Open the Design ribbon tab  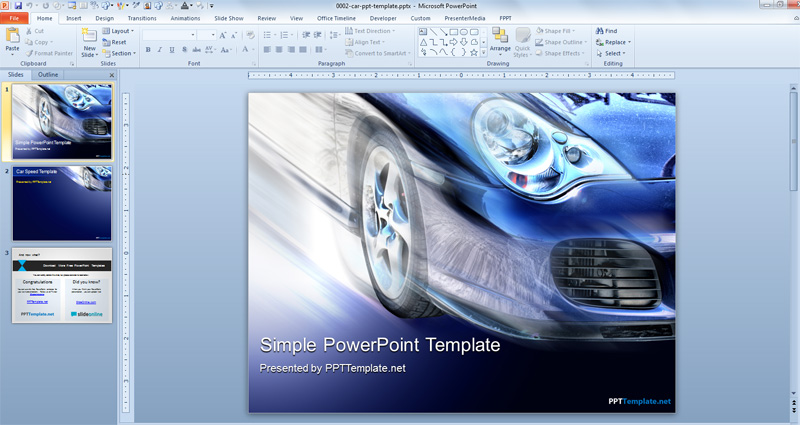click(105, 18)
